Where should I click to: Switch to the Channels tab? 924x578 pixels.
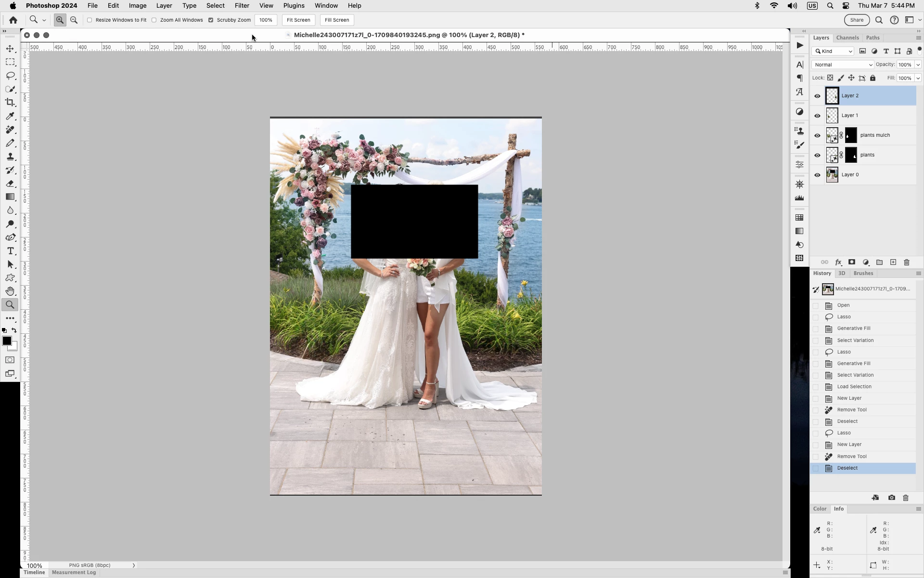pyautogui.click(x=847, y=38)
